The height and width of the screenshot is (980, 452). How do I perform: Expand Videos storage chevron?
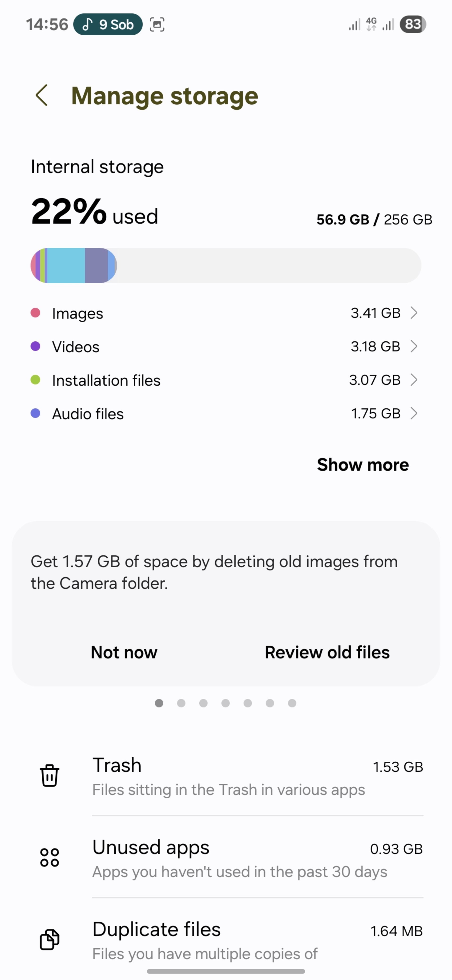coord(414,346)
